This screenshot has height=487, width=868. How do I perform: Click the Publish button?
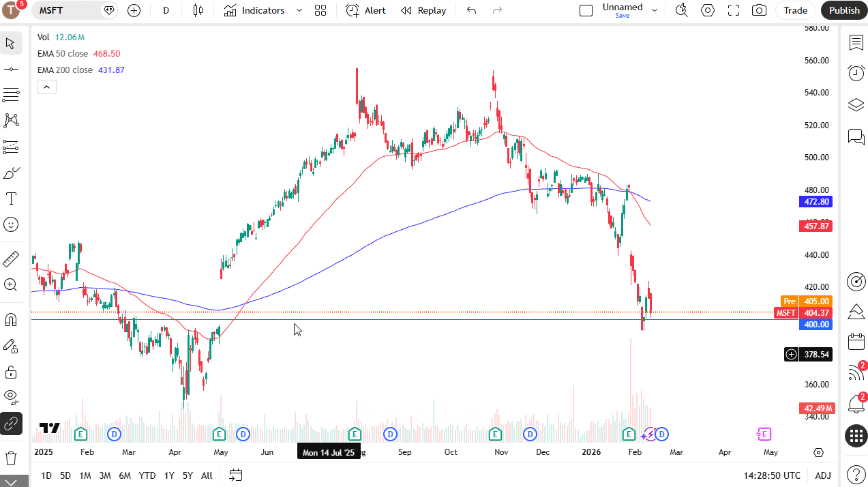[x=844, y=10]
